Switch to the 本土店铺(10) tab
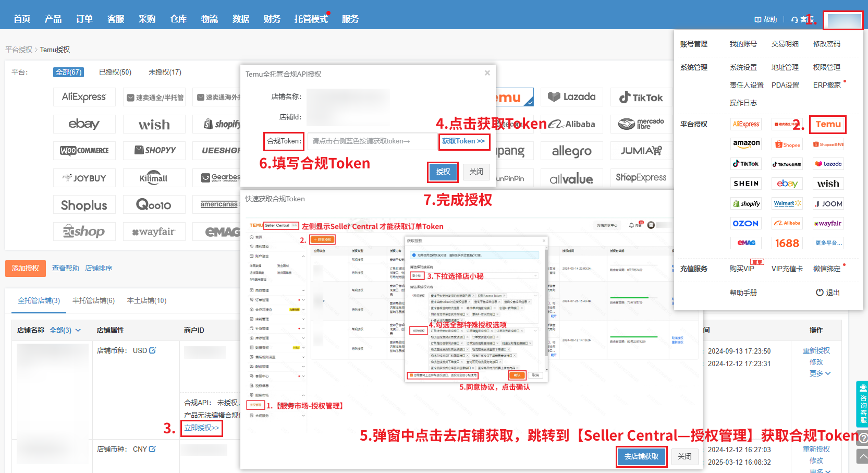This screenshot has height=473, width=868. tap(147, 301)
